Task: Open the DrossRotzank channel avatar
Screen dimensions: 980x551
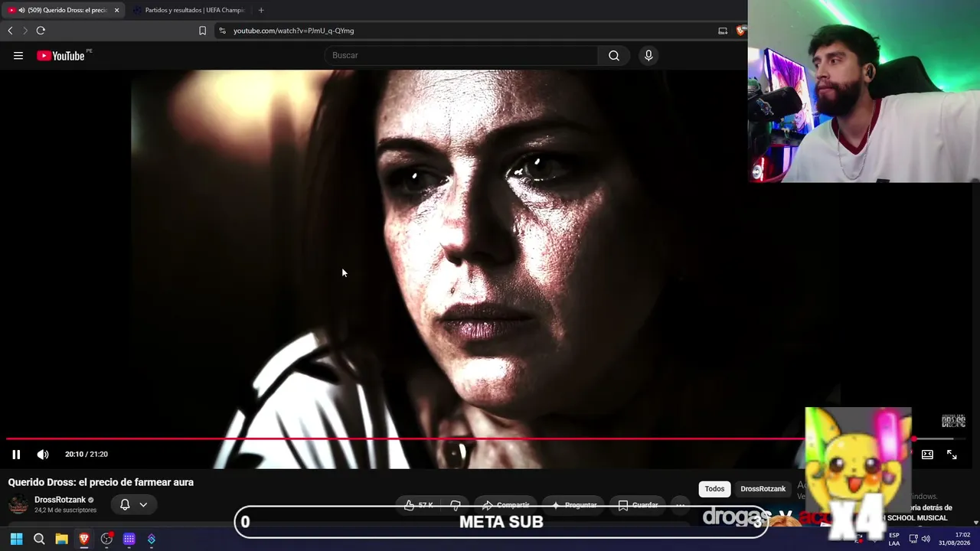Action: coord(18,504)
